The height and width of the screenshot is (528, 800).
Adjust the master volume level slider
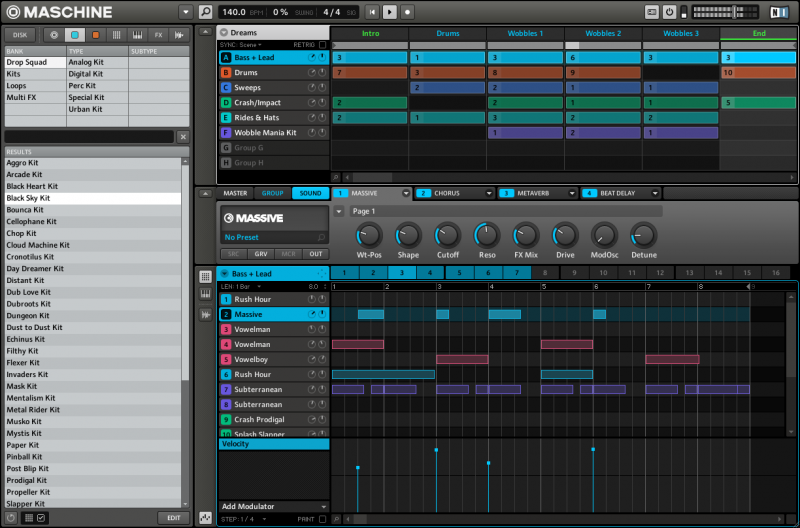point(735,12)
